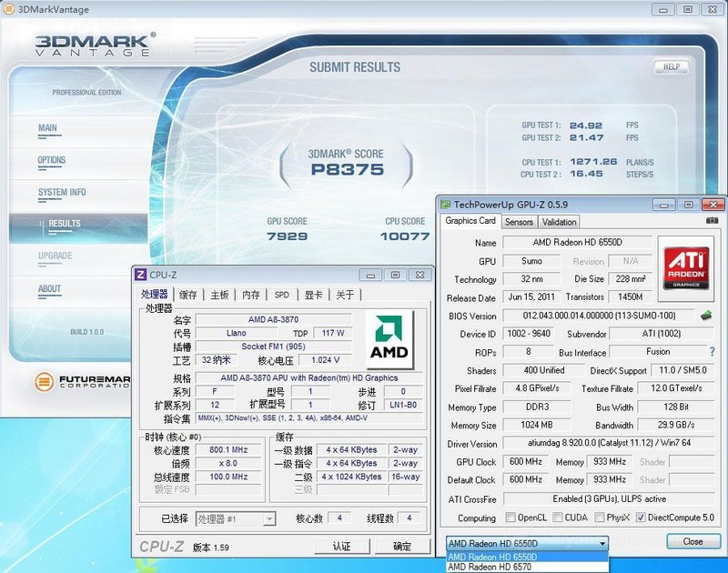Click the Bus Interface question mark icon
This screenshot has width=728, height=573.
pos(713,352)
